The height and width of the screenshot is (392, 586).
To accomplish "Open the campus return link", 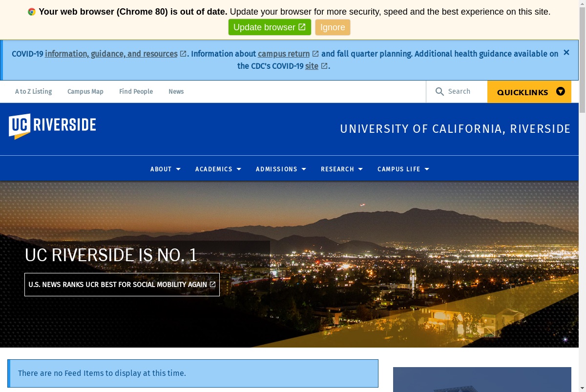I will 284,54.
